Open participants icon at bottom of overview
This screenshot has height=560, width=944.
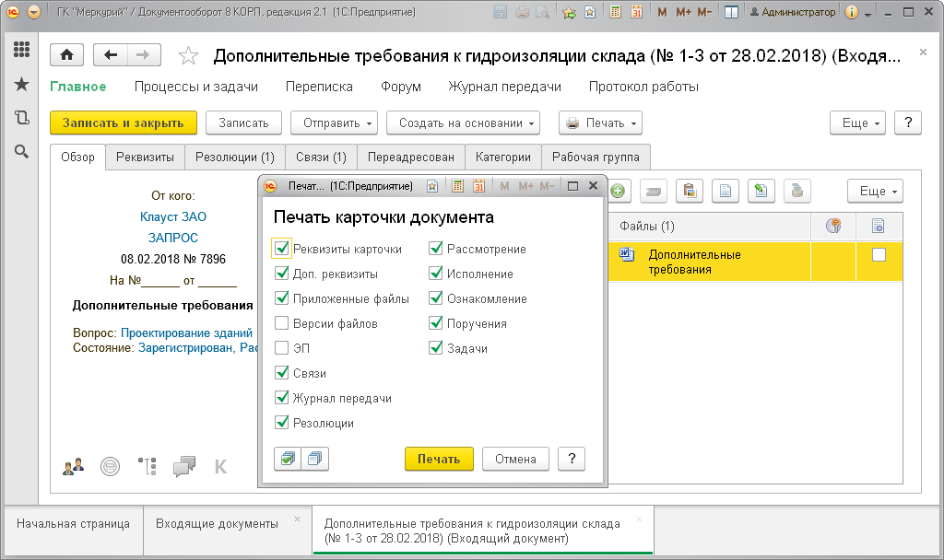coord(74,466)
